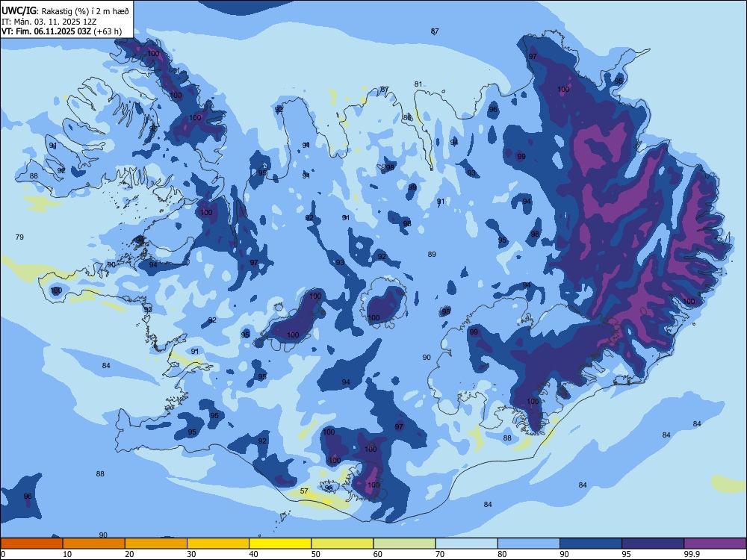Click the pale blue 70–80 legend swatch
Screen dimensions: 747x560
[x=466, y=544]
